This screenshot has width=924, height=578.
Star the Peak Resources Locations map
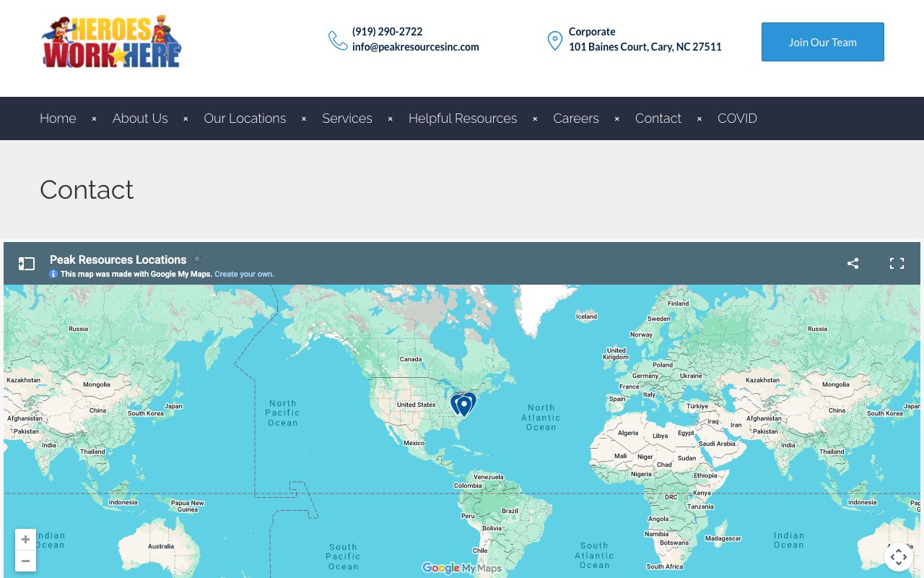[x=197, y=259]
